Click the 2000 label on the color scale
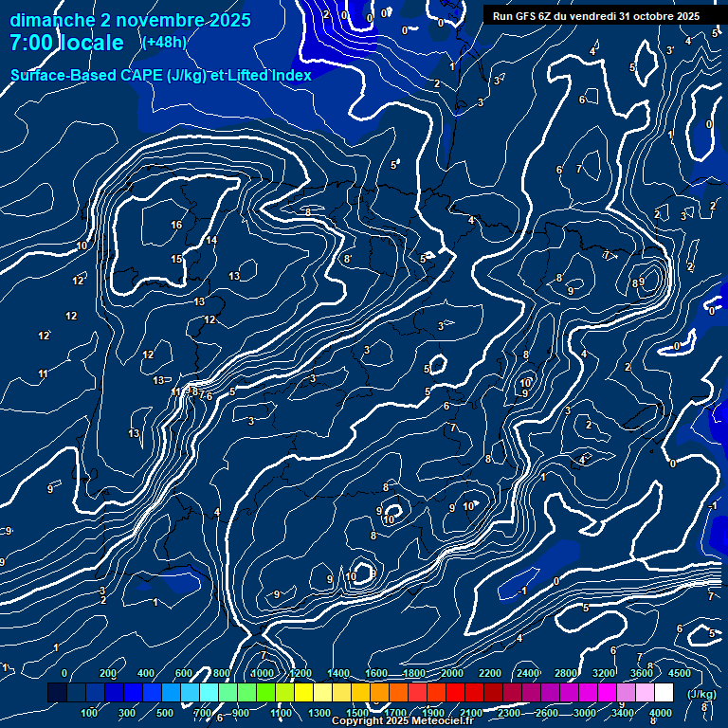The height and width of the screenshot is (728, 728). tap(452, 673)
